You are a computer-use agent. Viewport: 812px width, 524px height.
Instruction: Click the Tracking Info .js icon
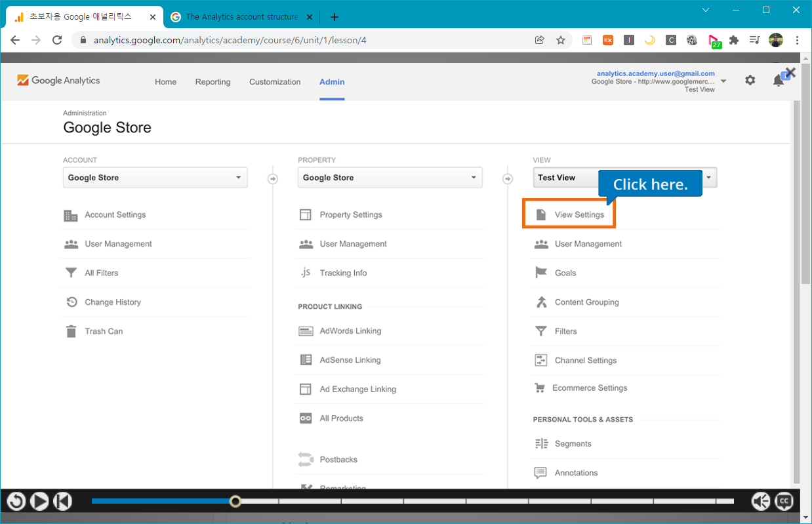[x=306, y=273]
